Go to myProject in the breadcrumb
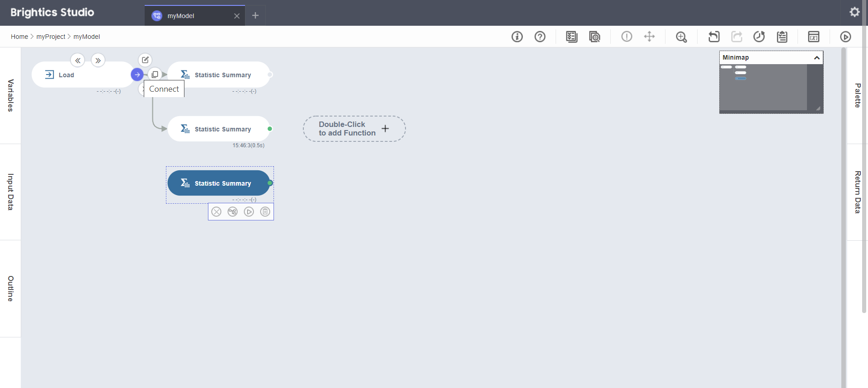868x388 pixels. point(51,37)
